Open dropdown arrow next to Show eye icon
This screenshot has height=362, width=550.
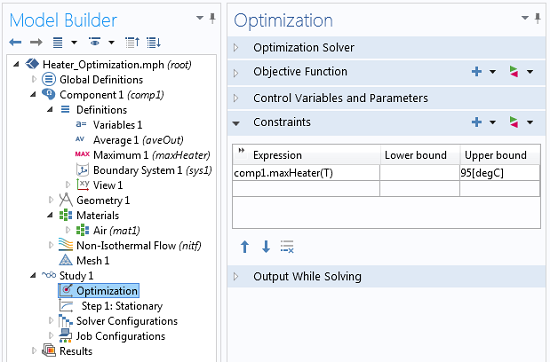point(112,43)
